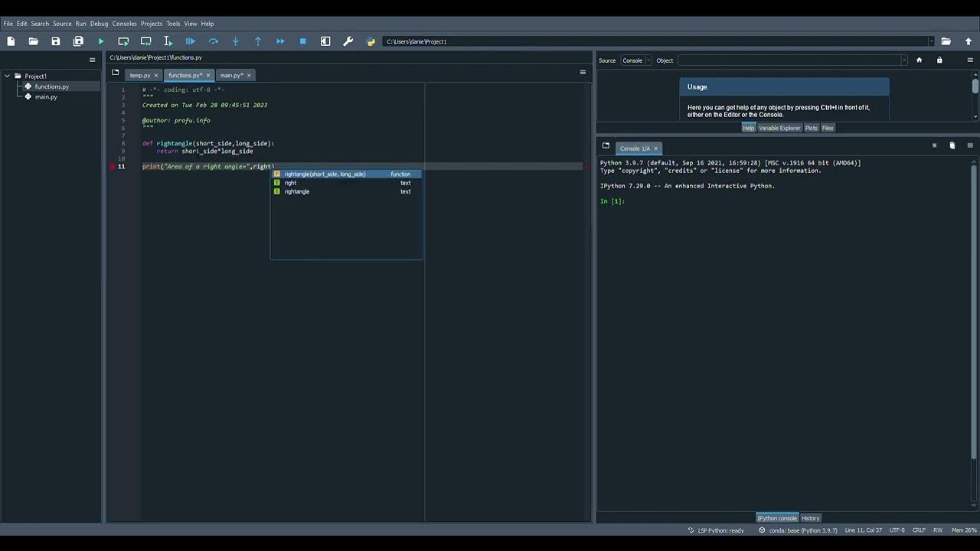Open the Source menu
This screenshot has width=980, height=551.
click(62, 24)
